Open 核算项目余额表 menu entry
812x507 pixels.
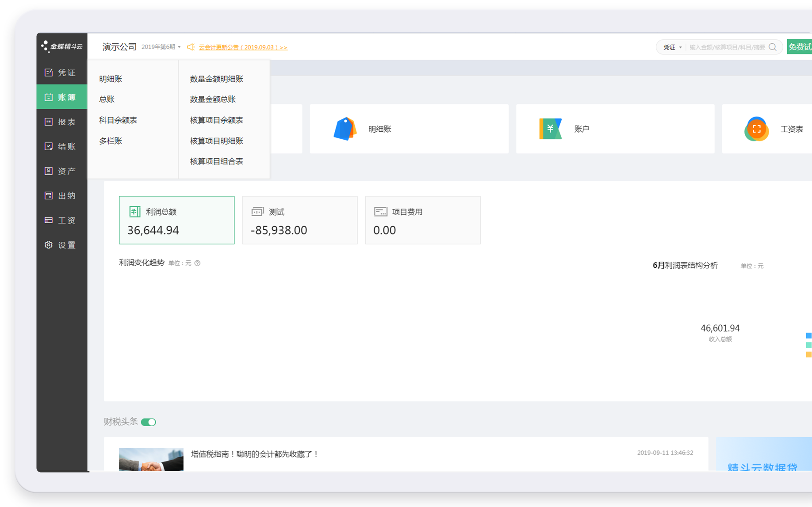[216, 120]
